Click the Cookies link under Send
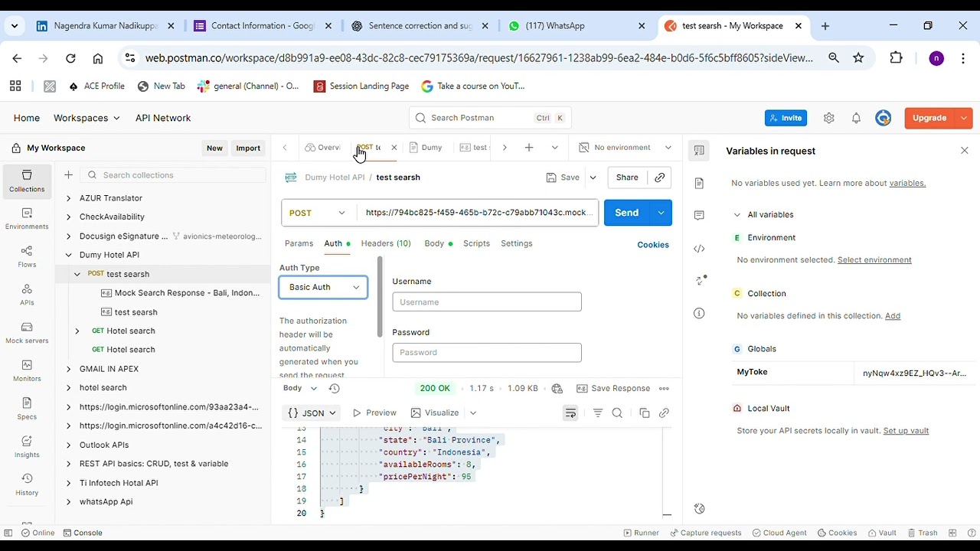 click(653, 245)
